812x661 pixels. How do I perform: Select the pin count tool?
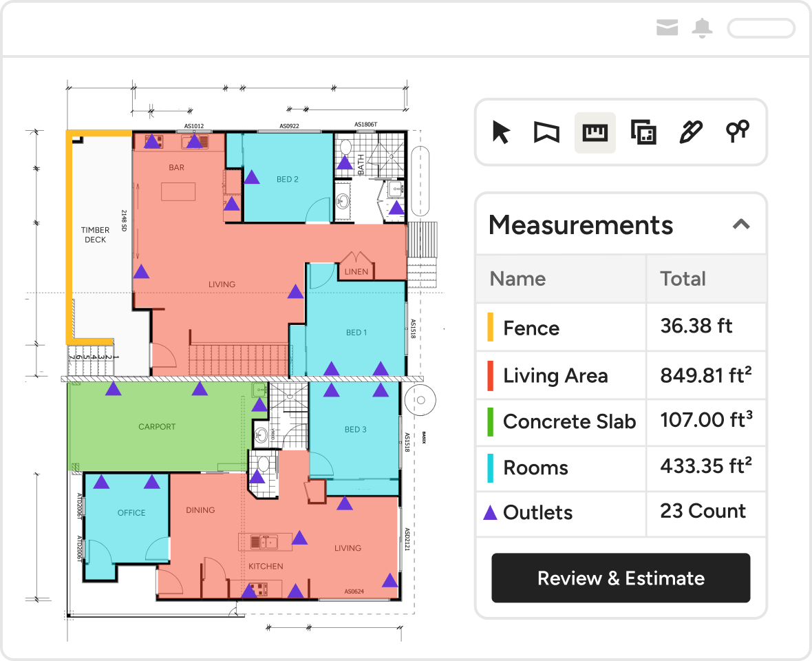tap(737, 132)
